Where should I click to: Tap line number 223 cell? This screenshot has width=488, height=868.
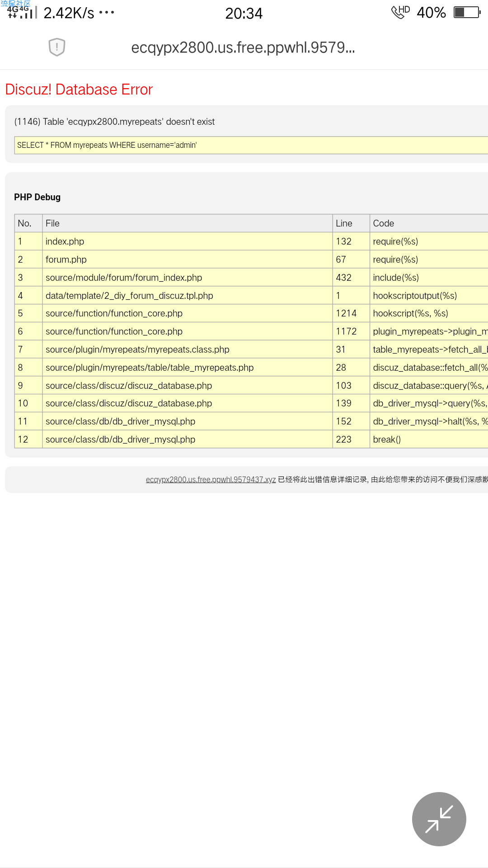pyautogui.click(x=351, y=439)
